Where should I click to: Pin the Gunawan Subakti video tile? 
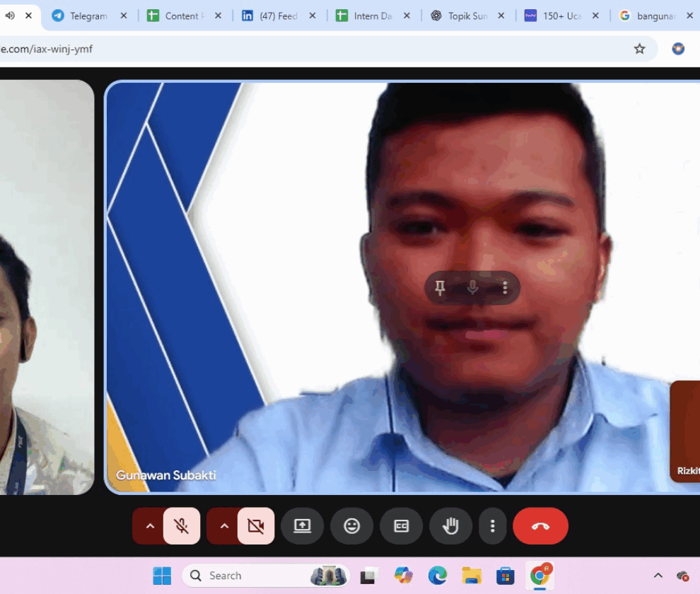coord(440,288)
